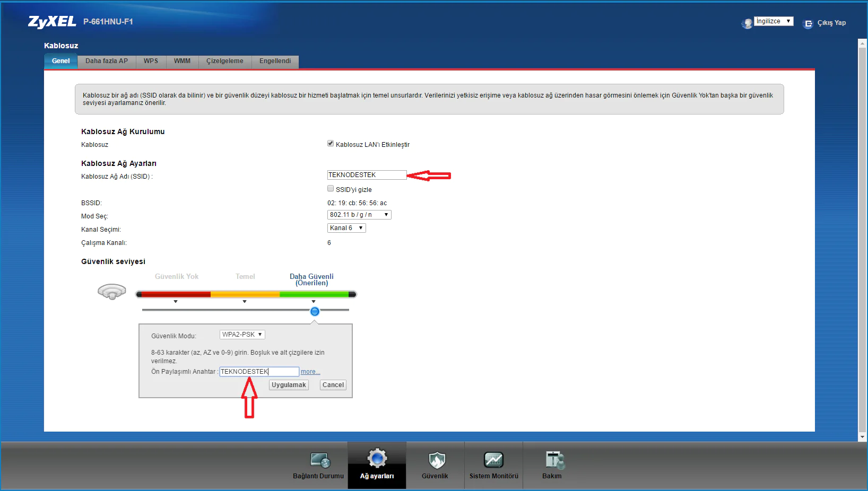Switch to the WPS tab
The height and width of the screenshot is (491, 868).
pyautogui.click(x=151, y=61)
